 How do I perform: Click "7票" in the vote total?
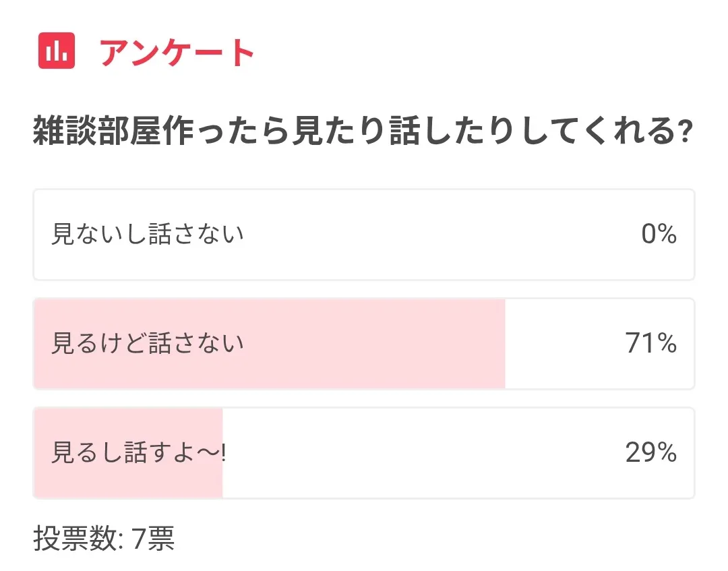(x=153, y=541)
